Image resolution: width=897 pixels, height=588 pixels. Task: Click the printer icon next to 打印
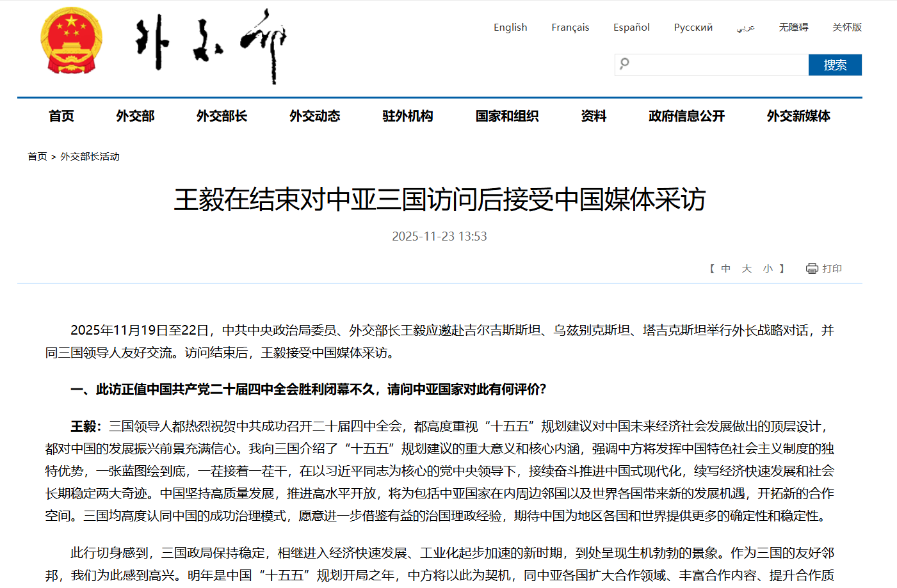[812, 269]
